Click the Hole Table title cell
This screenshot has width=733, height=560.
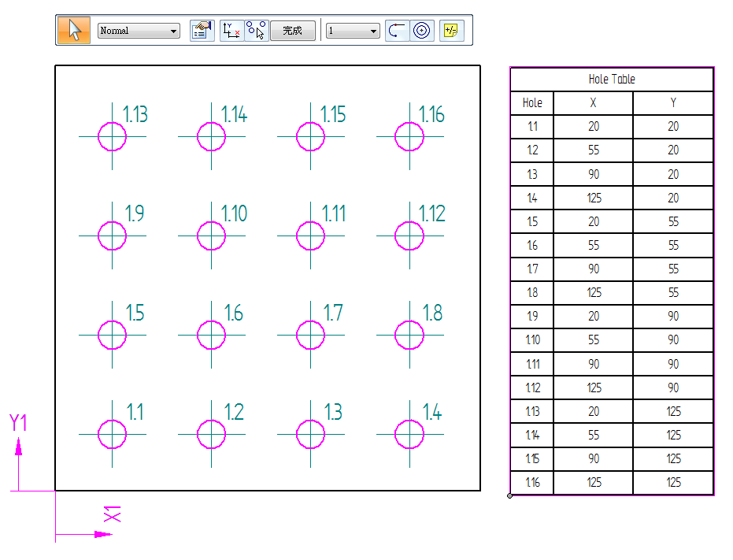612,80
